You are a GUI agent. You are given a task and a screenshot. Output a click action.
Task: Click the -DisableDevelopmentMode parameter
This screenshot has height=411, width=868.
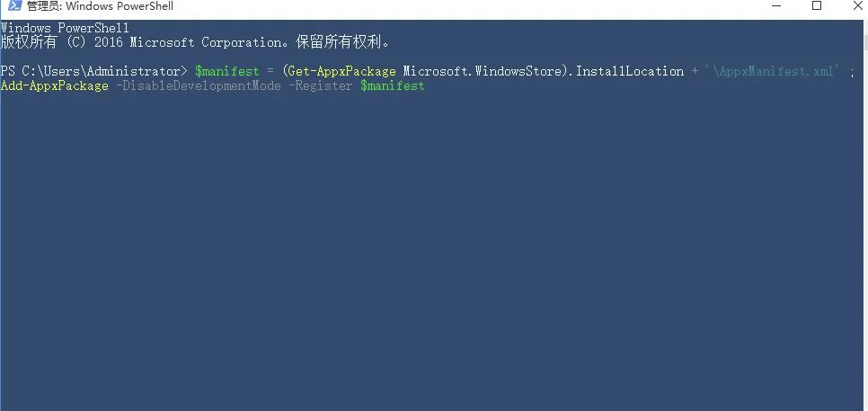pos(199,85)
